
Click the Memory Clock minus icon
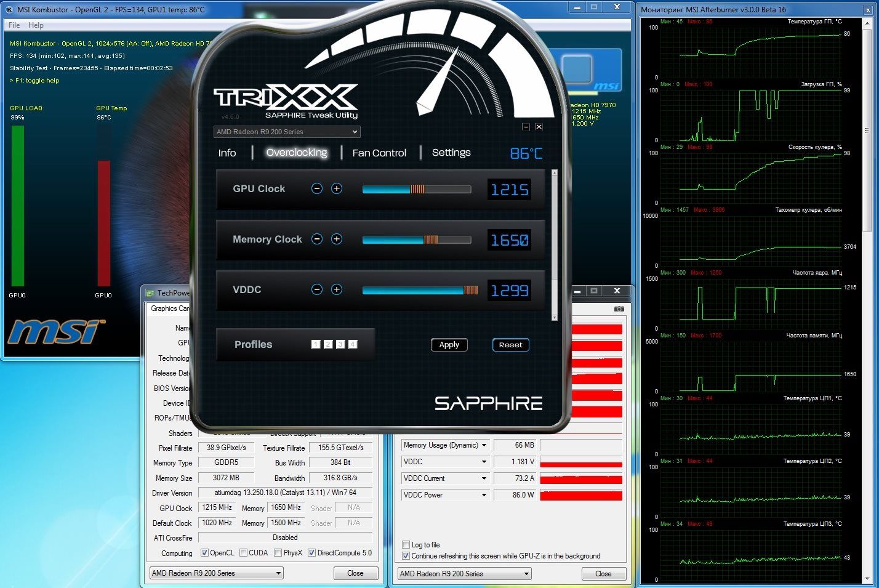[317, 240]
